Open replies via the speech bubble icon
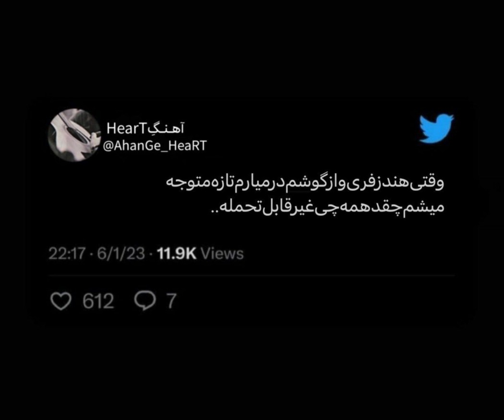504x420 pixels. pyautogui.click(x=144, y=301)
